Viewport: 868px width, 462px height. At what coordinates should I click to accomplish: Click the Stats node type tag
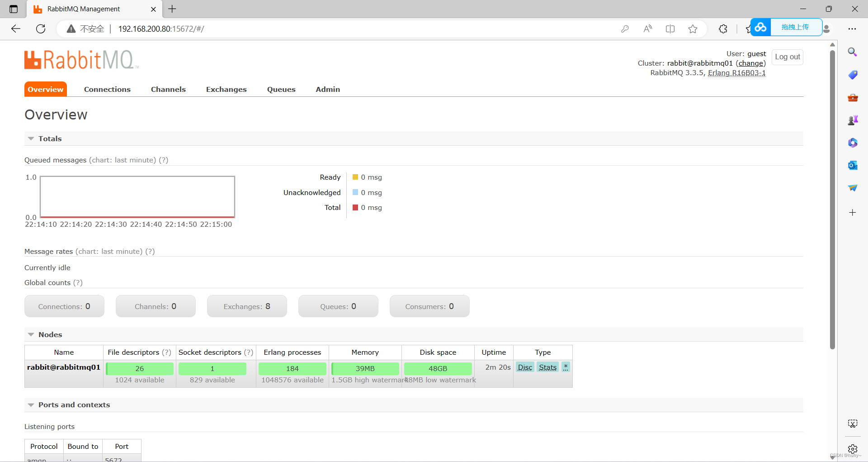tap(547, 367)
